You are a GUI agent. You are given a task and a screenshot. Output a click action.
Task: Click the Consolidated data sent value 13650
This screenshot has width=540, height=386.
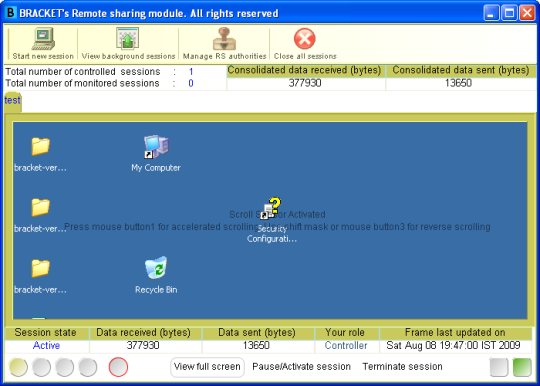pos(458,83)
